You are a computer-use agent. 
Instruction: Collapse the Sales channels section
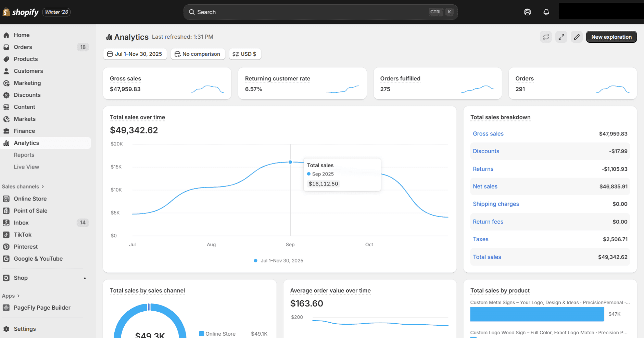[42, 186]
